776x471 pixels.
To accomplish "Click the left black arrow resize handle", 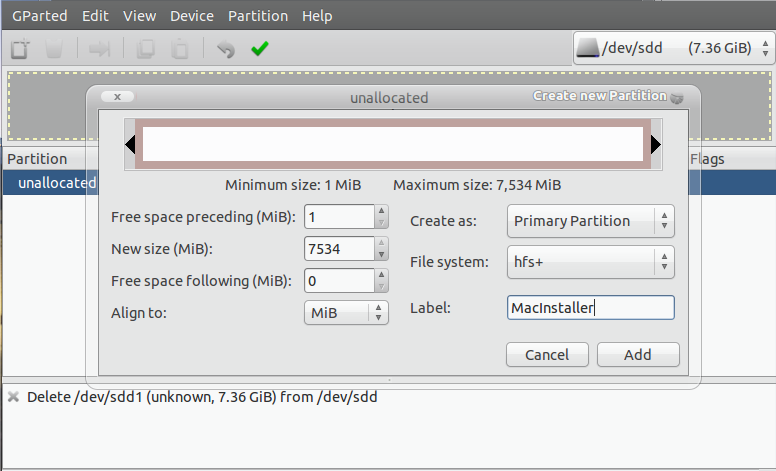I will pyautogui.click(x=130, y=144).
